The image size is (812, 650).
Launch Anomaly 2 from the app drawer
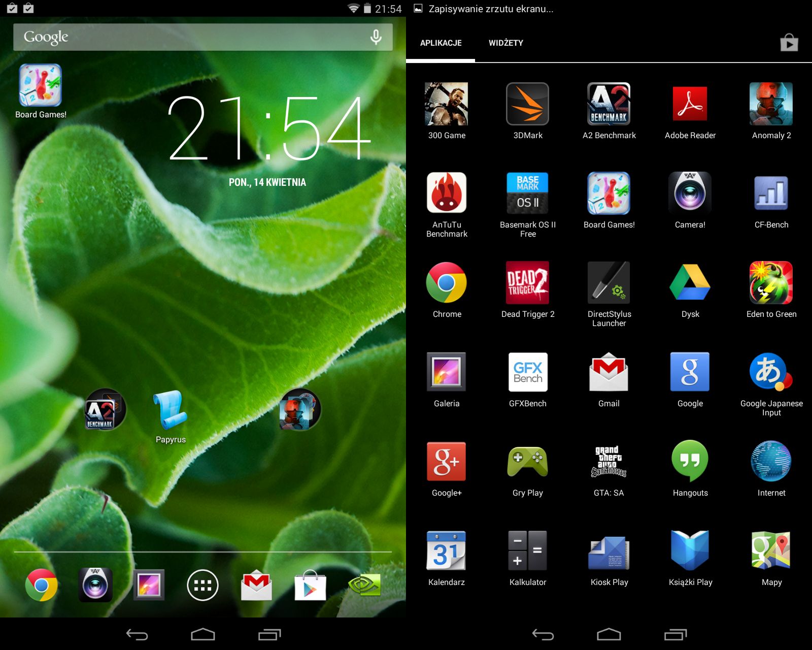tap(771, 104)
